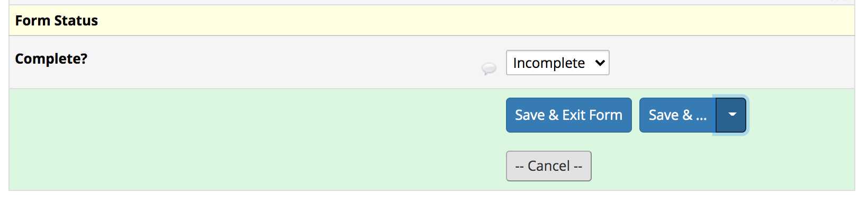The height and width of the screenshot is (209, 868).
Task: Click the yellow Form Status header bar
Action: pyautogui.click(x=432, y=21)
